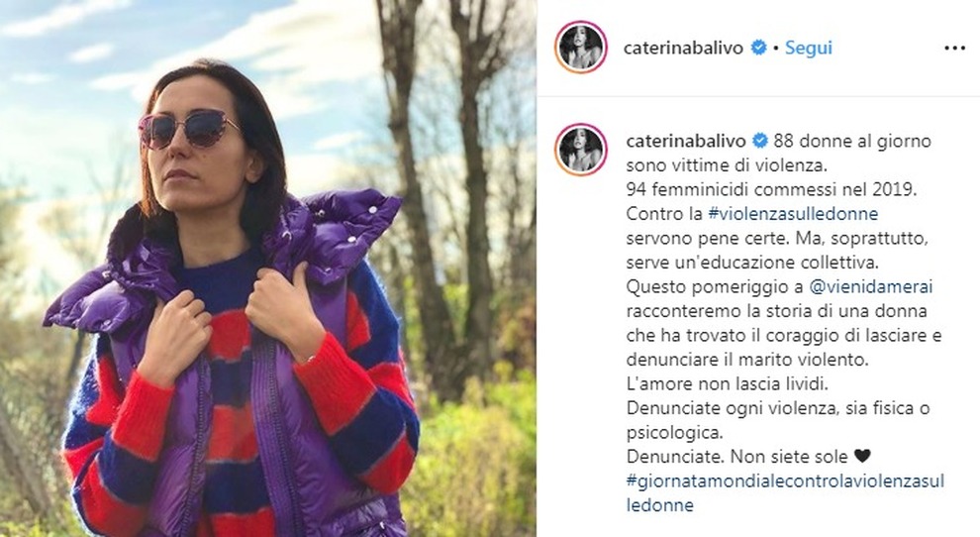Open the @vienidamerai mention

coord(871,286)
